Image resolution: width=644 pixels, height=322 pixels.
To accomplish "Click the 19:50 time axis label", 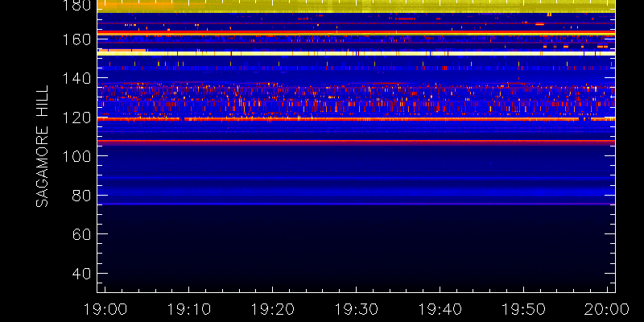I will click(524, 308).
